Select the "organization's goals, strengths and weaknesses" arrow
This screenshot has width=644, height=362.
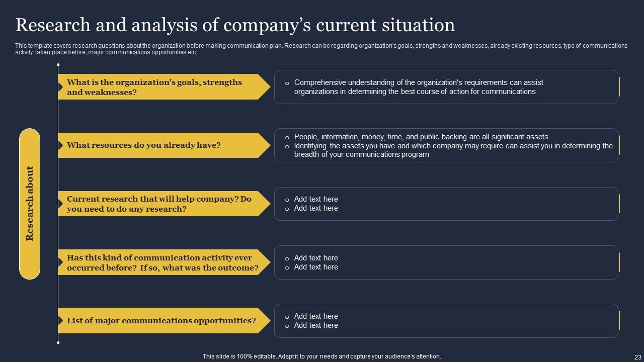coord(161,87)
